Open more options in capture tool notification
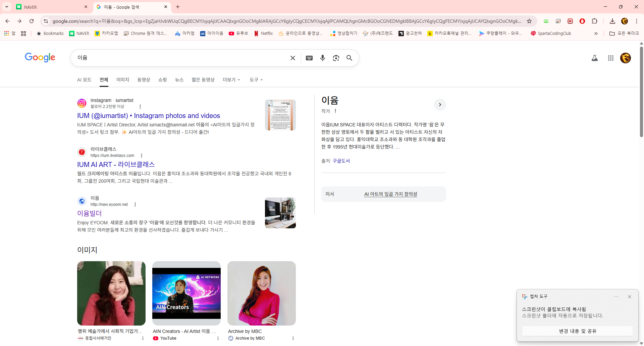 (x=616, y=297)
